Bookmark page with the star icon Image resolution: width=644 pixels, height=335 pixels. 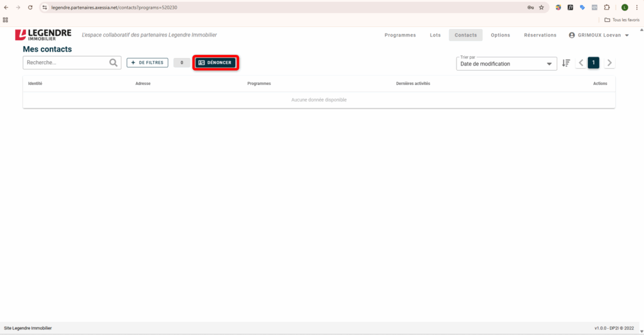tap(541, 7)
